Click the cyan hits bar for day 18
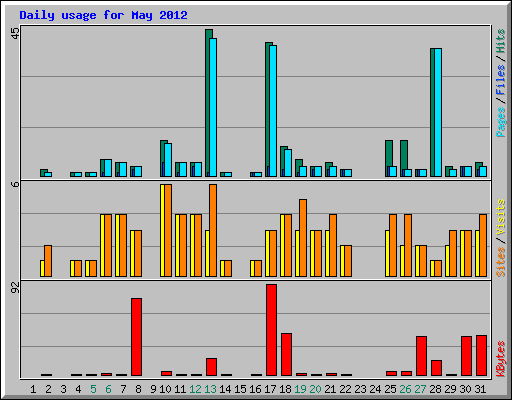The width and height of the screenshot is (512, 400). [288, 163]
